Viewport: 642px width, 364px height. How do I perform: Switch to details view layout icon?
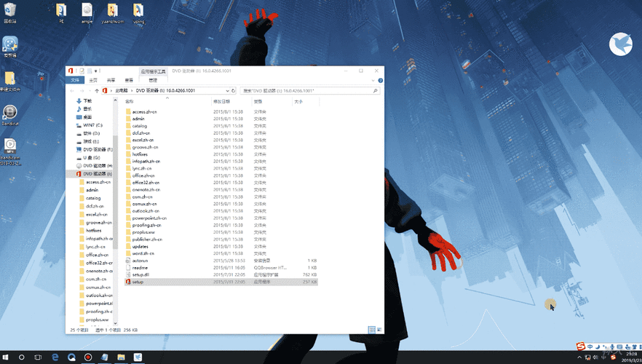(x=372, y=330)
